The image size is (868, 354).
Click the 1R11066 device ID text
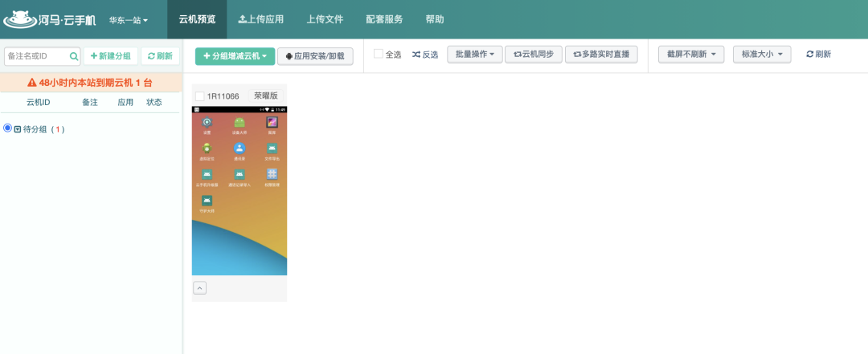[223, 96]
